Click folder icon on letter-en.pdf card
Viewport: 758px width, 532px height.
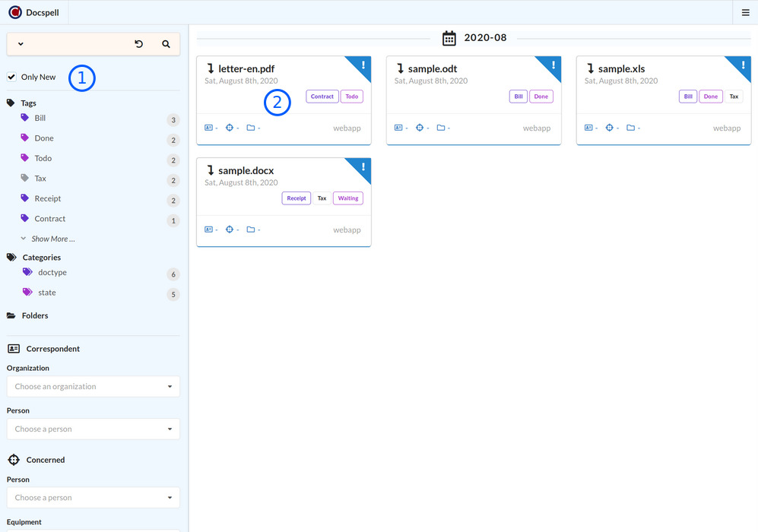pyautogui.click(x=250, y=128)
